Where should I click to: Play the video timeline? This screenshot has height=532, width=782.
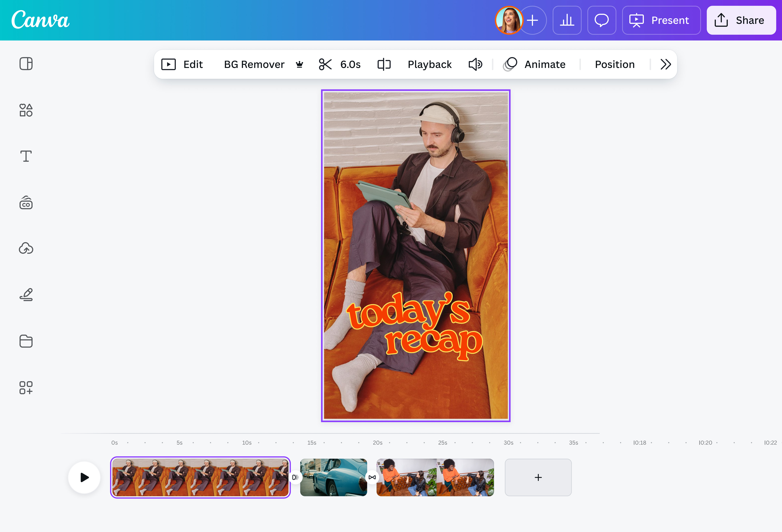pyautogui.click(x=84, y=477)
